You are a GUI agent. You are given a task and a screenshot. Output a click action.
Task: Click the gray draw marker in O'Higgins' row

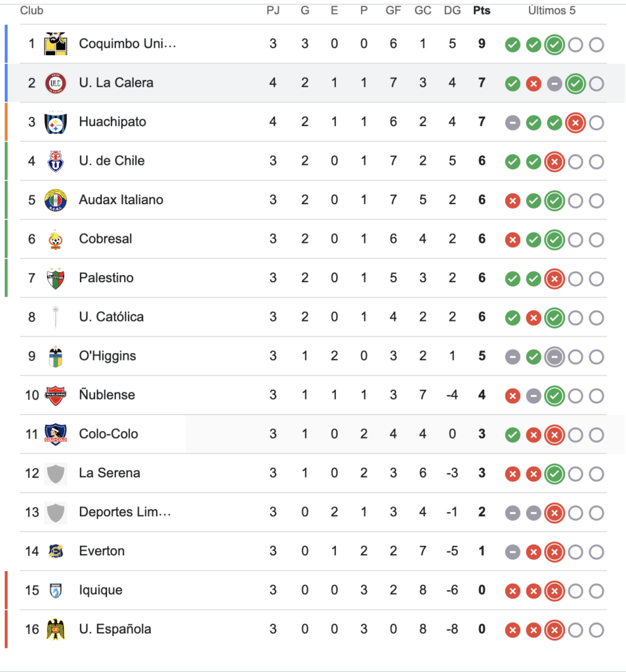pyautogui.click(x=512, y=356)
